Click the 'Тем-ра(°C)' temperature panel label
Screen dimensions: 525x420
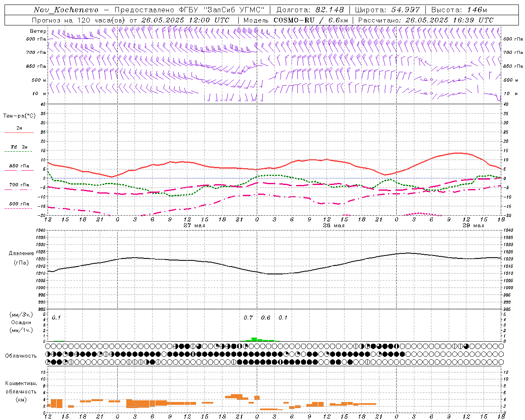click(19, 116)
